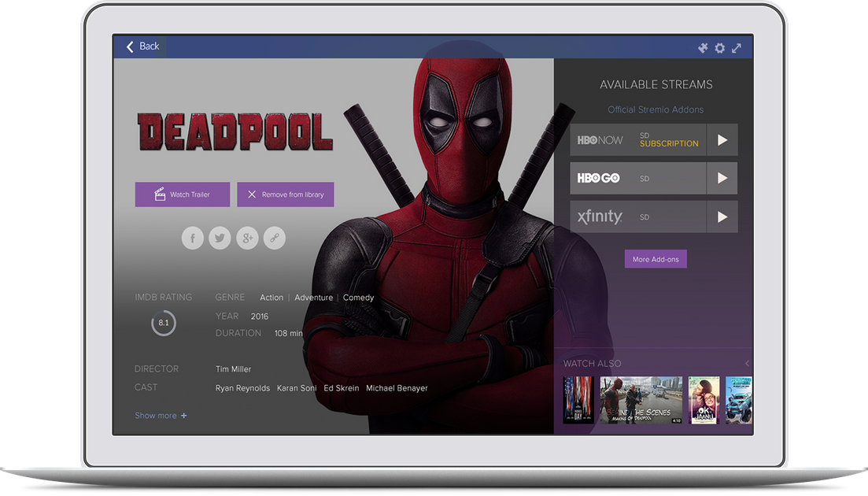Toggle fullscreen with the expand arrows icon
The width and height of the screenshot is (868, 496).
737,48
